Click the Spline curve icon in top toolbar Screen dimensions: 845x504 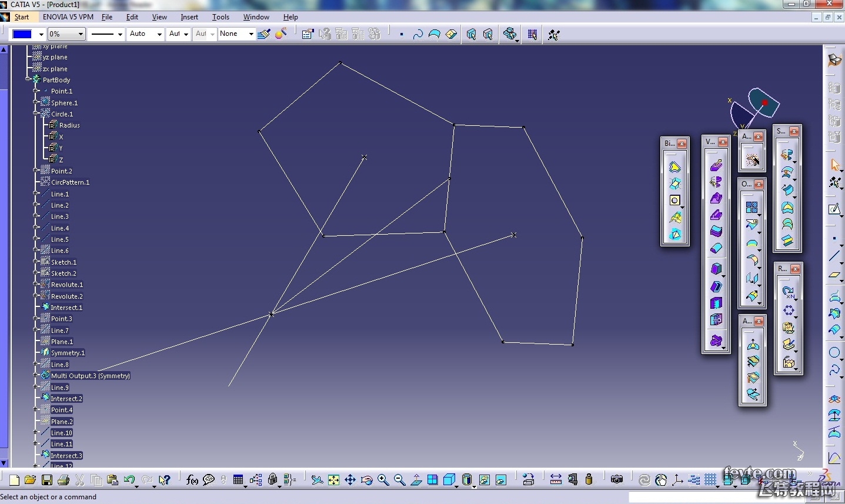[x=418, y=34]
